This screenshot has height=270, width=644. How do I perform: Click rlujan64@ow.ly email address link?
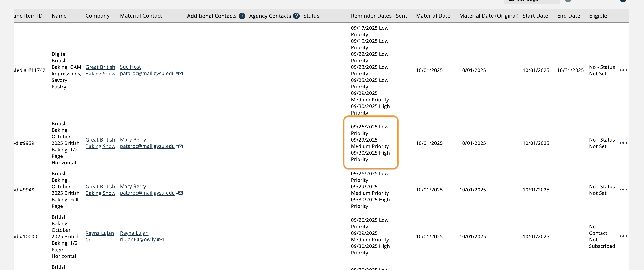point(138,239)
